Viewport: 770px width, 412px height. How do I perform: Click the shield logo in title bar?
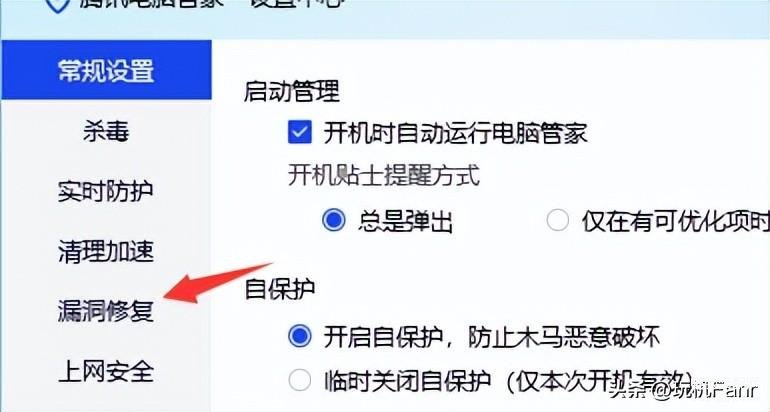[58, 5]
